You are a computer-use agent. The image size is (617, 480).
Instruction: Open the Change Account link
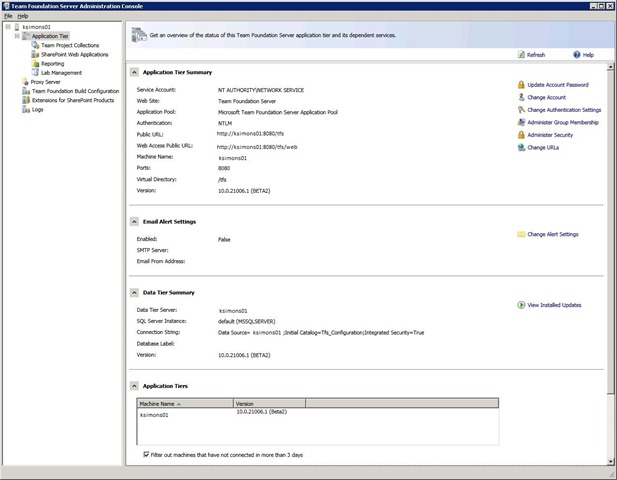[547, 97]
